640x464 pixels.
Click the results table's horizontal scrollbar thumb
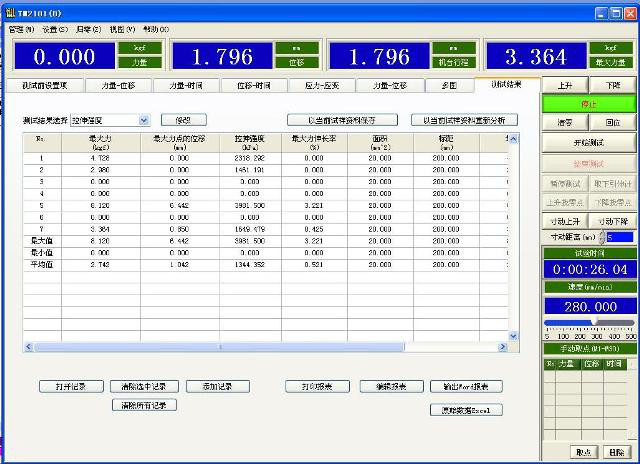[219, 347]
